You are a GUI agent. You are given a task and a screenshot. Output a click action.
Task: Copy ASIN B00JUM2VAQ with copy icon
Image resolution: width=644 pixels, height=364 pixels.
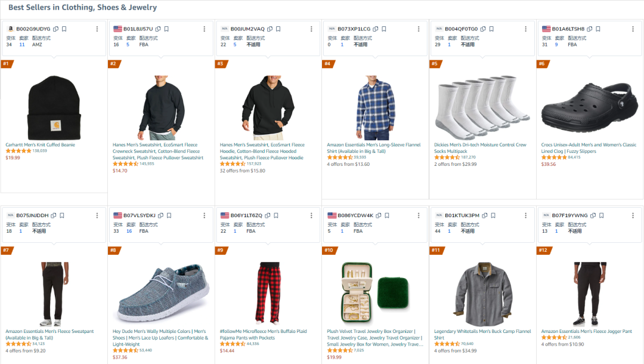coord(270,29)
